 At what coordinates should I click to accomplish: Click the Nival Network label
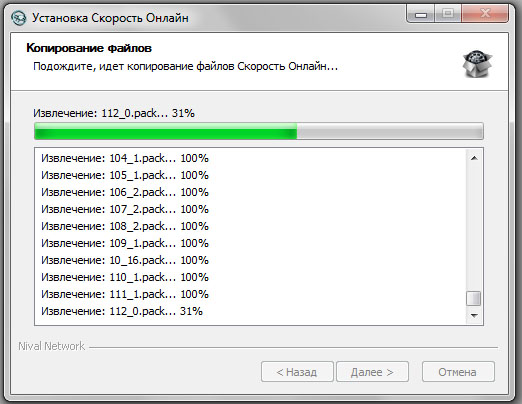[x=51, y=346]
